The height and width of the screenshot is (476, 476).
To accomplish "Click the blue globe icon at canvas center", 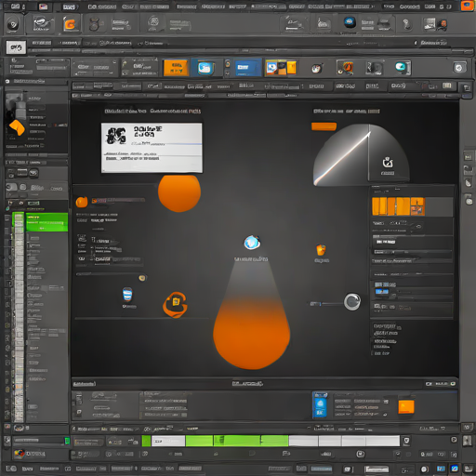I will (x=252, y=243).
